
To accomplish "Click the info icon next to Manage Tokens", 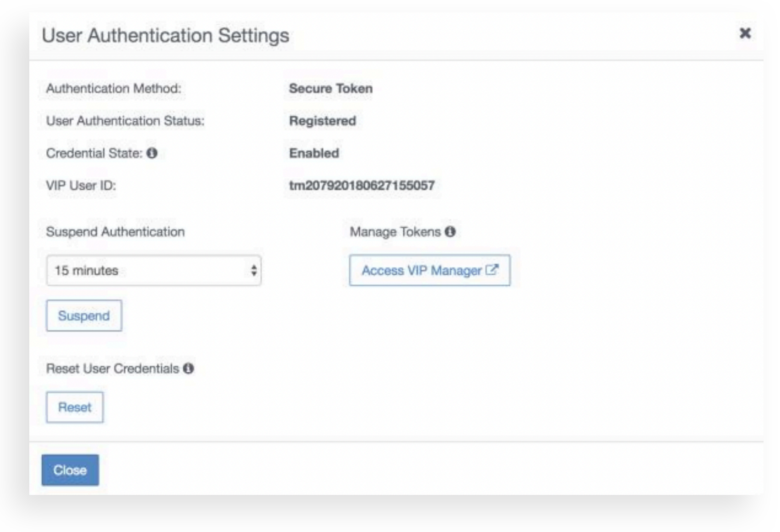I will pos(450,232).
